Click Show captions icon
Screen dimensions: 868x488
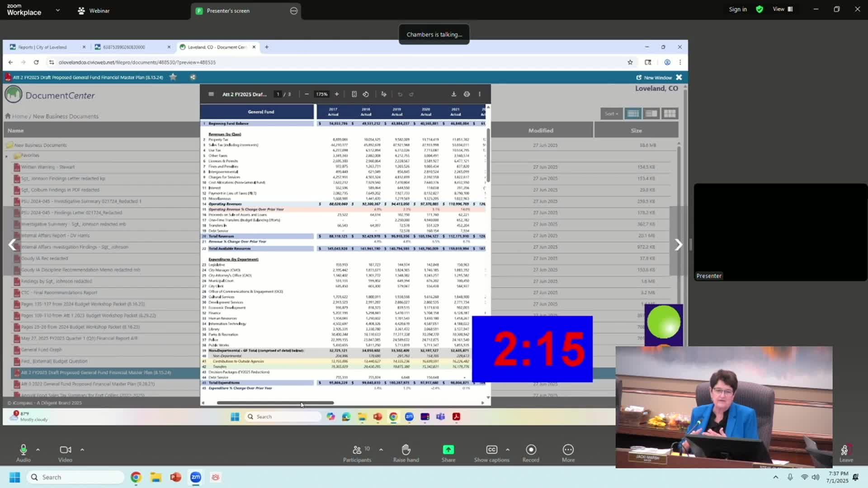tap(491, 450)
